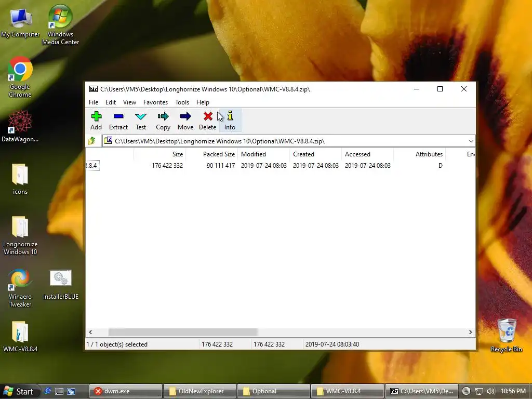Click the Add toolbar icon in 7-Zip
This screenshot has width=532, height=399.
pyautogui.click(x=96, y=121)
